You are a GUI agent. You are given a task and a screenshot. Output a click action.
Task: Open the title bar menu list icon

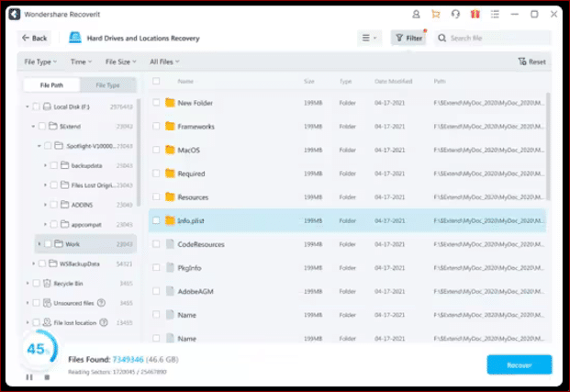point(495,14)
